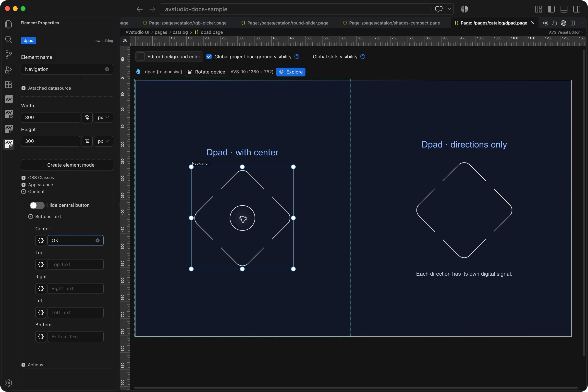
Task: Open the AVS Visual Editor dropdown
Action: pos(566,32)
